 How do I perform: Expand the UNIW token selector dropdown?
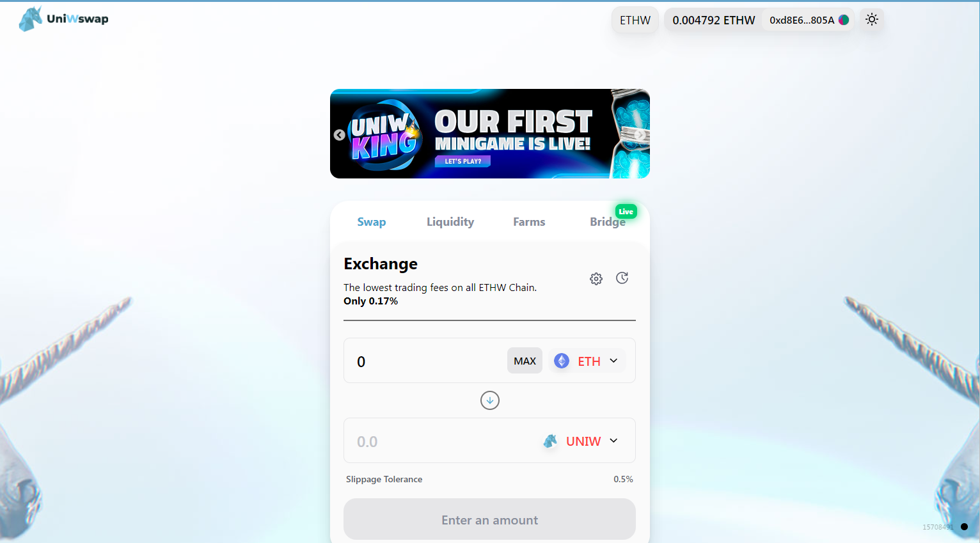pos(581,441)
